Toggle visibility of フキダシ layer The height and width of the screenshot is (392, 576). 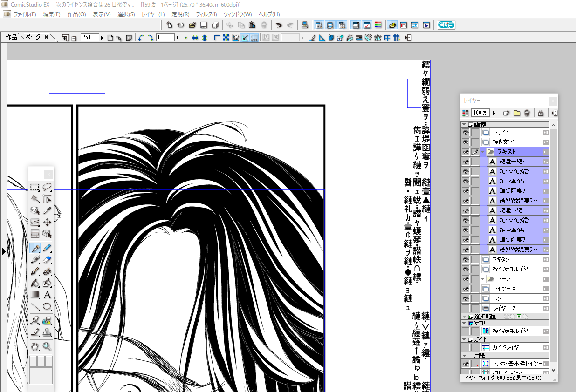pos(465,259)
